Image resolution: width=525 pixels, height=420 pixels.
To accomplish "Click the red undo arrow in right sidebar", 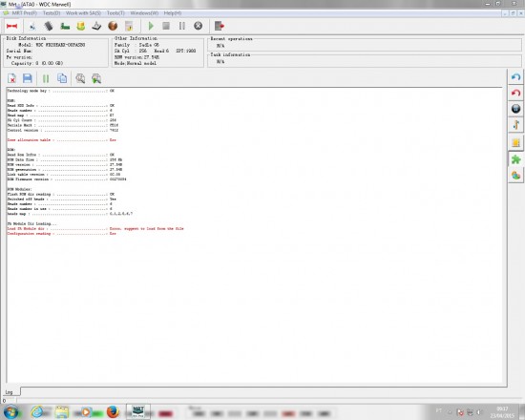I will point(516,93).
